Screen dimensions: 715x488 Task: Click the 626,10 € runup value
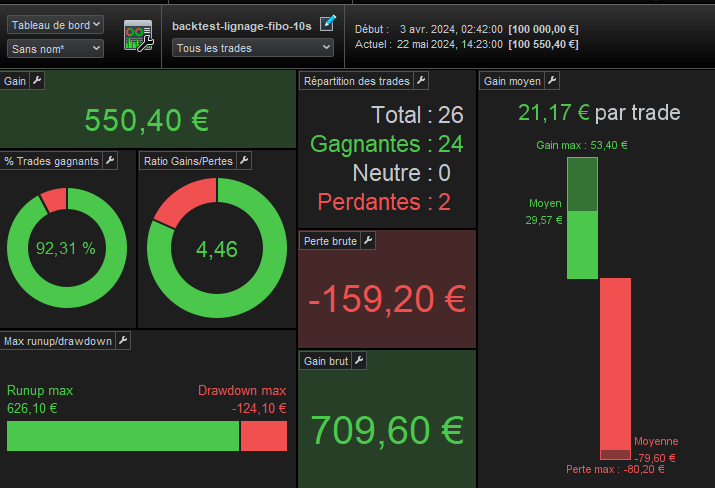(32, 408)
